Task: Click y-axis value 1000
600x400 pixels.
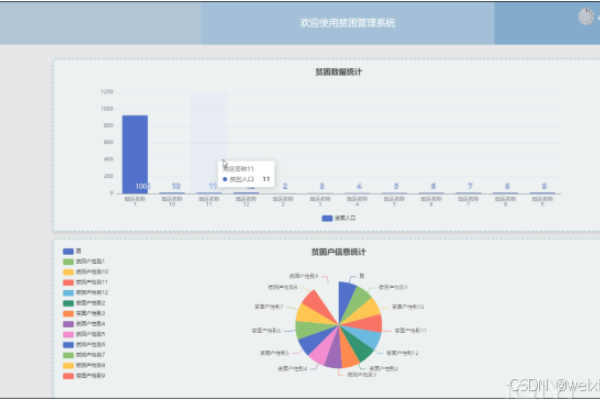Action: tap(107, 109)
